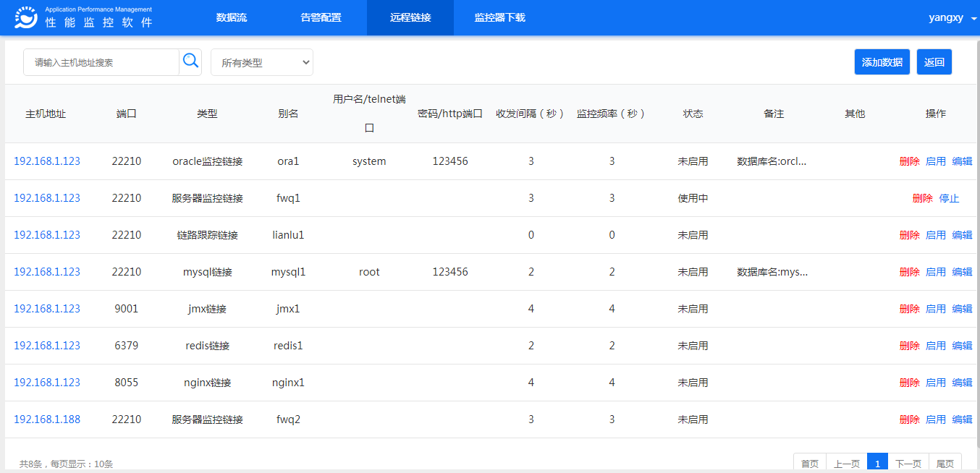Click the magnifier search icon
This screenshot has width=980, height=473.
(190, 61)
